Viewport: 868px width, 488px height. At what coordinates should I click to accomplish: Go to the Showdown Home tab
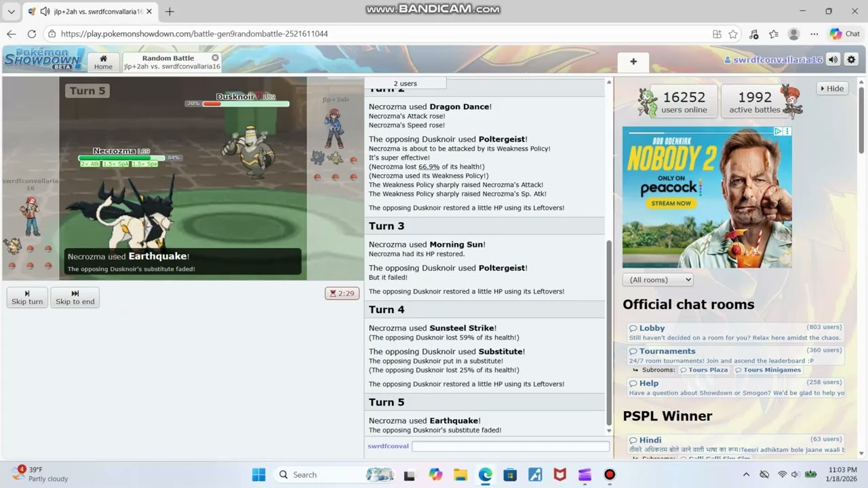point(103,62)
